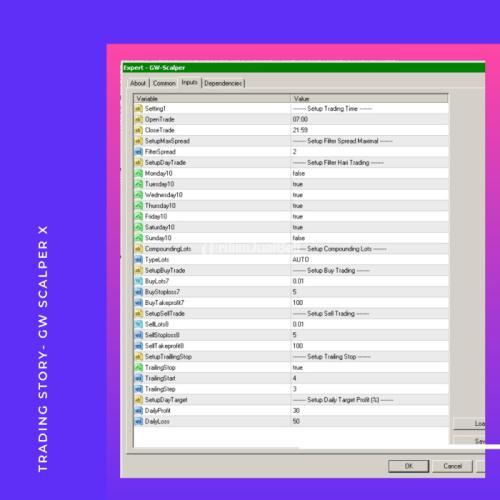Select the icon beside SellLots8

point(139,324)
